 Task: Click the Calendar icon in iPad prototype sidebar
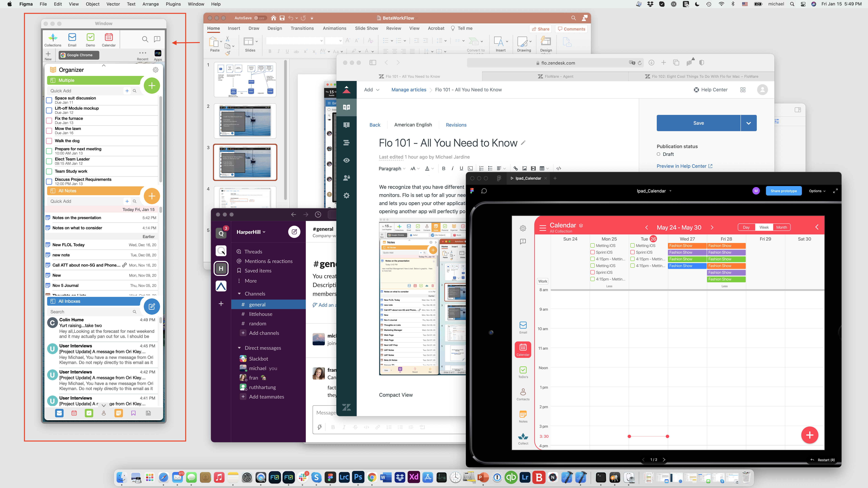(523, 350)
